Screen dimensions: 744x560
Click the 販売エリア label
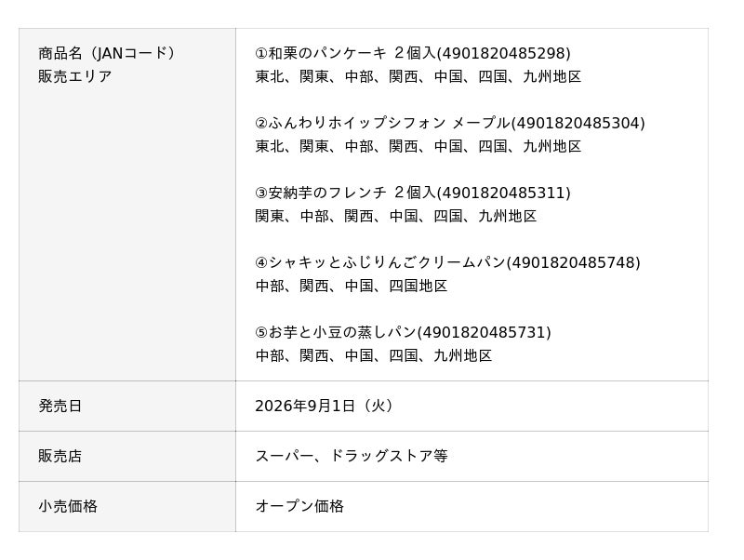(x=75, y=76)
